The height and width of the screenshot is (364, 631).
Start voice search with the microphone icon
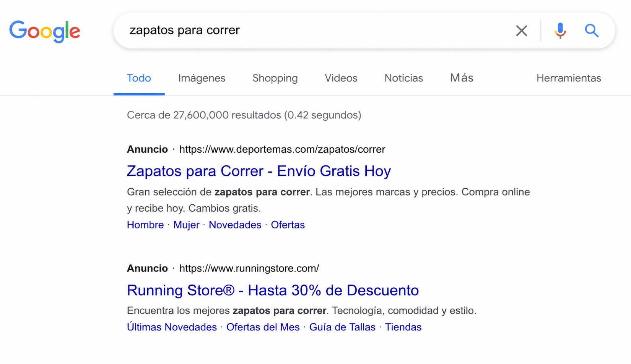click(x=560, y=31)
